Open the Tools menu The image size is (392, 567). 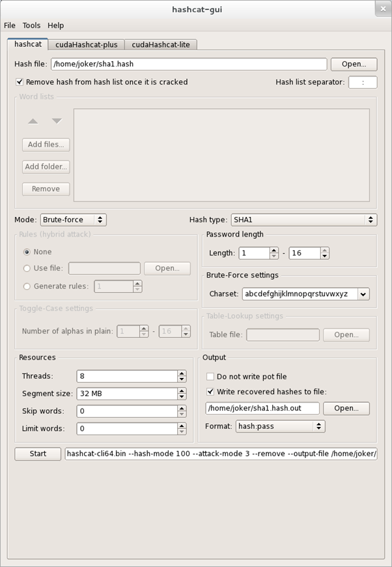tap(31, 25)
